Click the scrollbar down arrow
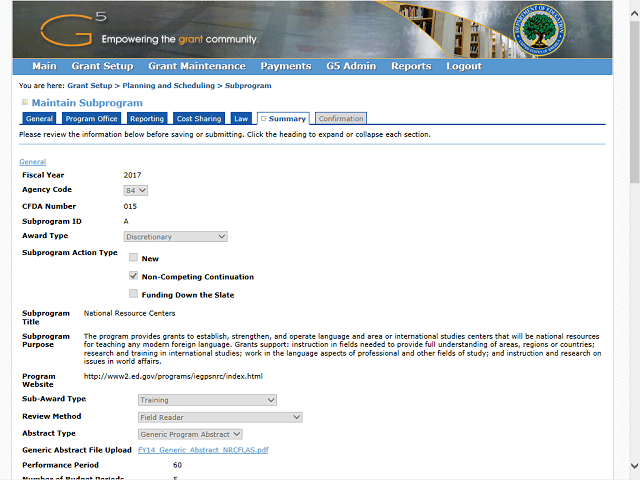The height and width of the screenshot is (480, 640). click(634, 466)
